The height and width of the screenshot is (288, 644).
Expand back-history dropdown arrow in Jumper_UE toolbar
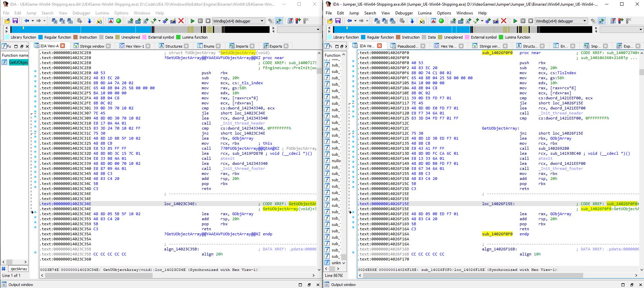355,21
